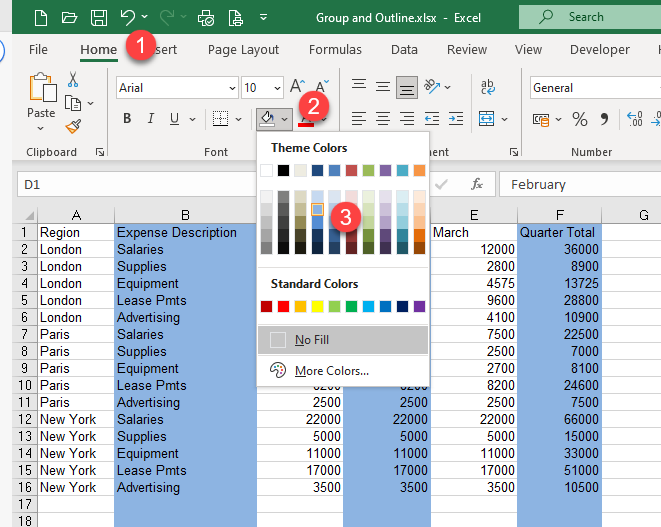Open the font size dropdown showing 10
This screenshot has width=661, height=527.
(x=276, y=88)
